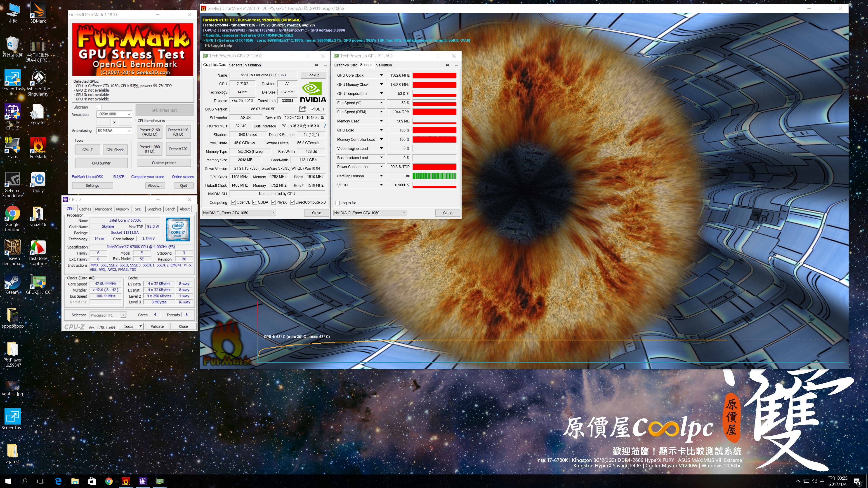Screen dimensions: 868x488
Task: Open the Windows Start menu
Action: pyautogui.click(x=8, y=481)
